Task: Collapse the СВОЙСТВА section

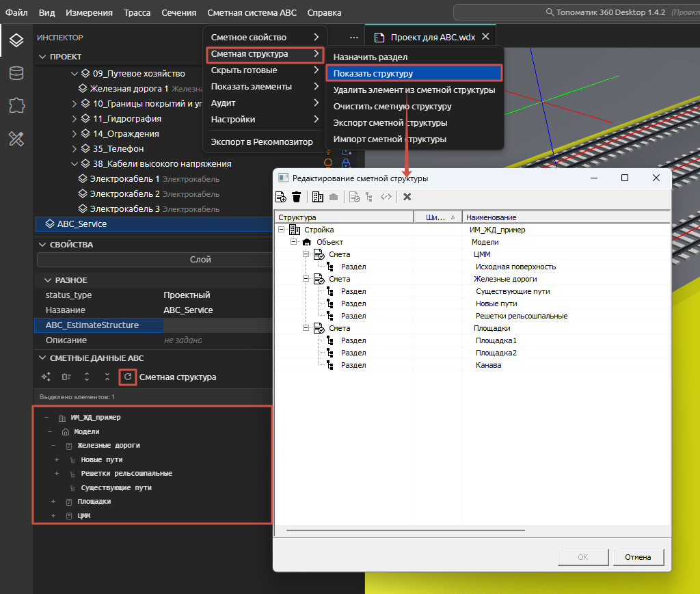Action: coord(42,245)
